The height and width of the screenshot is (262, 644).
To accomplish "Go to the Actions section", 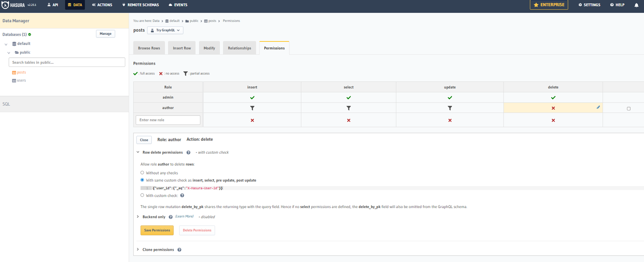I will pyautogui.click(x=102, y=5).
